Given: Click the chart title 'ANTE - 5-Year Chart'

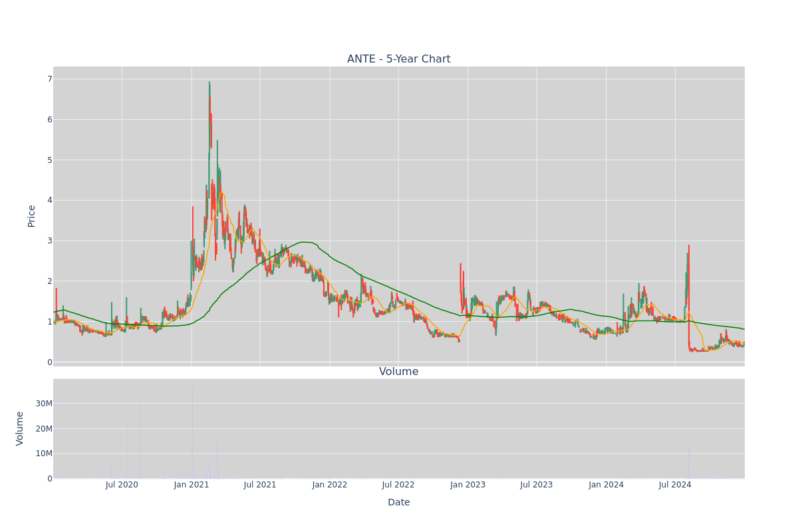Looking at the screenshot, I should [x=398, y=59].
